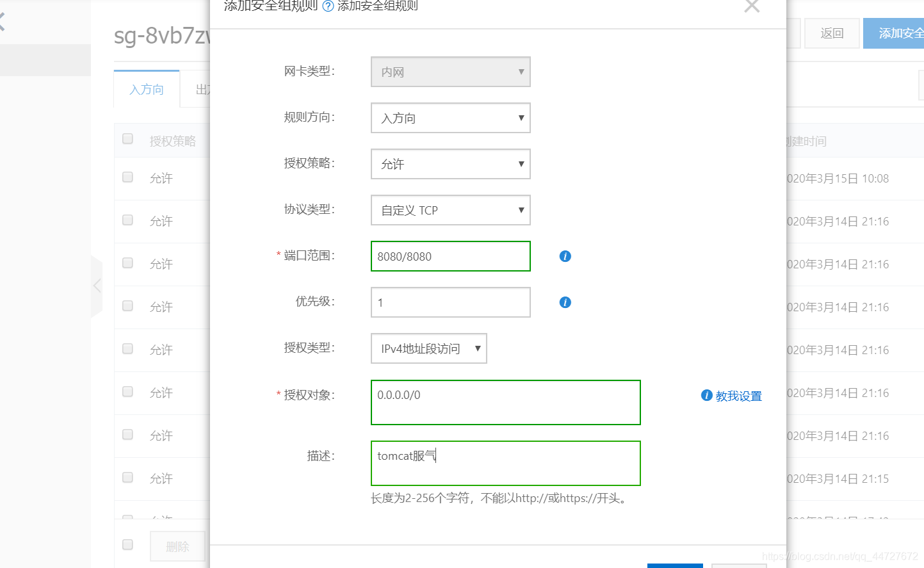This screenshot has height=568, width=924.
Task: Click the 优先级 input field
Action: click(451, 302)
